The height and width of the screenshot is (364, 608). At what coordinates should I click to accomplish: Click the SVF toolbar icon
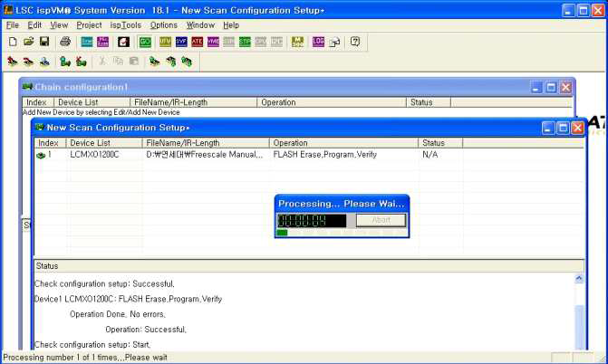click(x=180, y=42)
